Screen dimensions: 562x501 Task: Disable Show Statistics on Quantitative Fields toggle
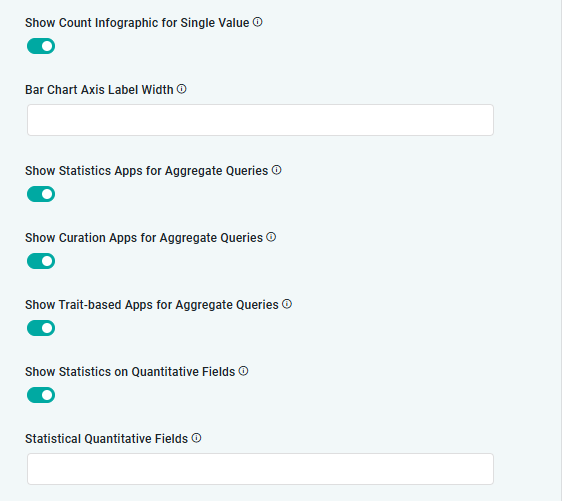[x=41, y=395]
